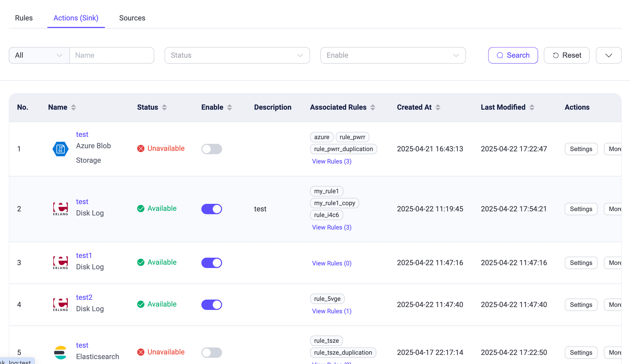This screenshot has width=630, height=364.
Task: Switch to the Rules tab
Action: pos(24,18)
